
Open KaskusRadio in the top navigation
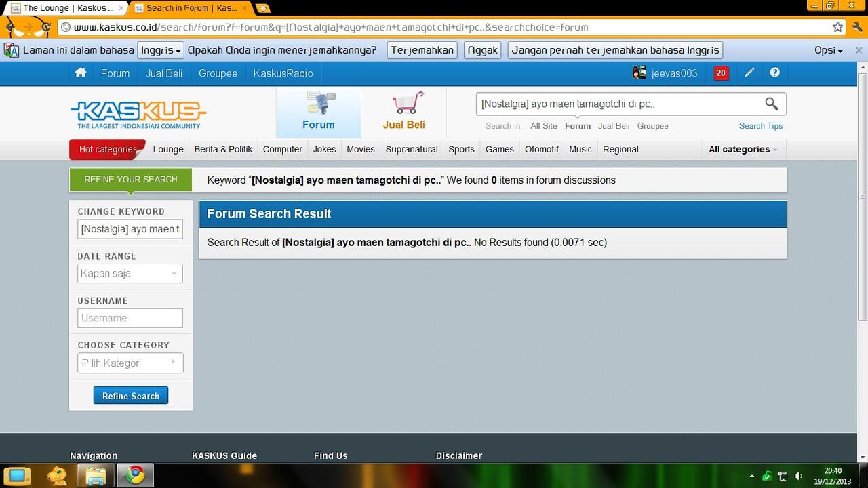point(283,73)
